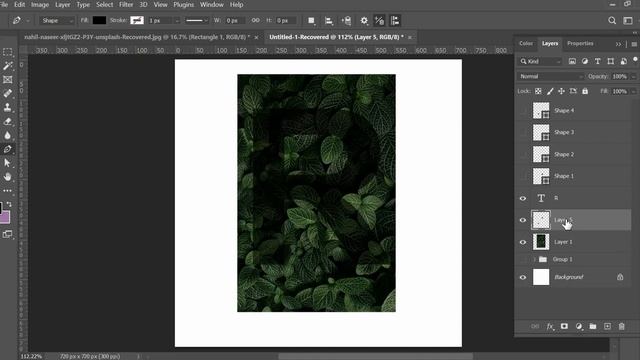
Task: Click the Path operations icon in options bar
Action: click(311, 20)
